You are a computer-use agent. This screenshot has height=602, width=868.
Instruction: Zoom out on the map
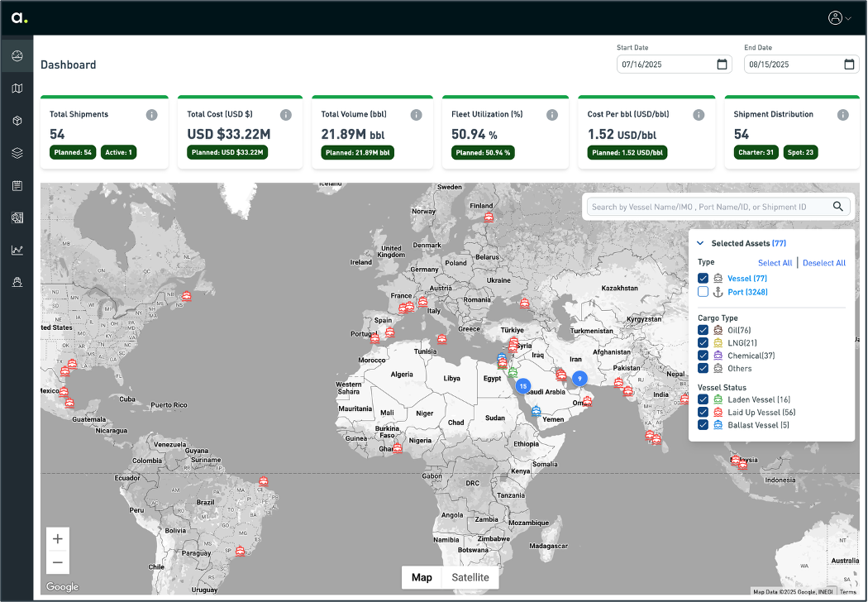[x=58, y=562]
